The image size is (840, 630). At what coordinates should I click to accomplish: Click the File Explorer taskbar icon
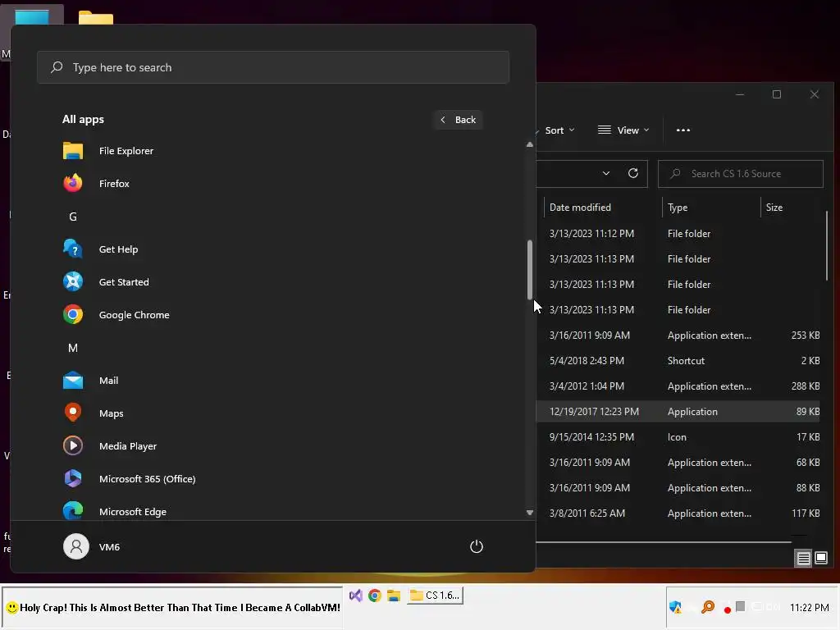394,596
